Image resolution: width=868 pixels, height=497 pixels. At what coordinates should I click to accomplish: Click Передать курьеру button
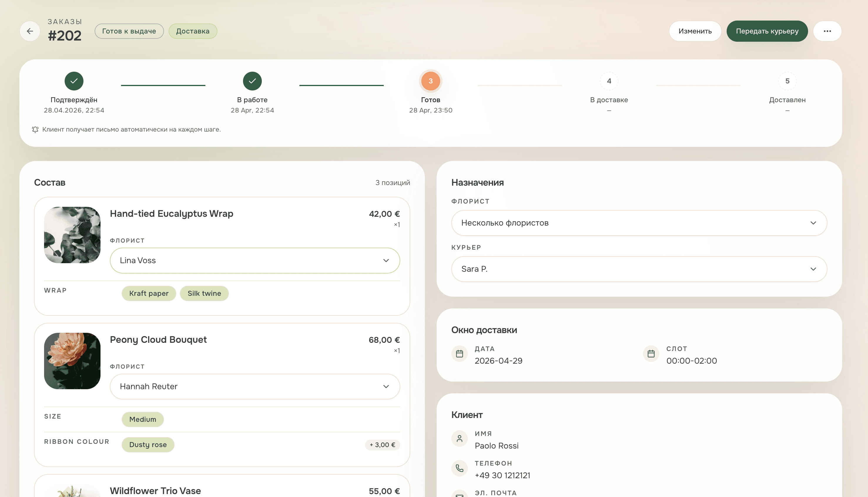(x=767, y=31)
